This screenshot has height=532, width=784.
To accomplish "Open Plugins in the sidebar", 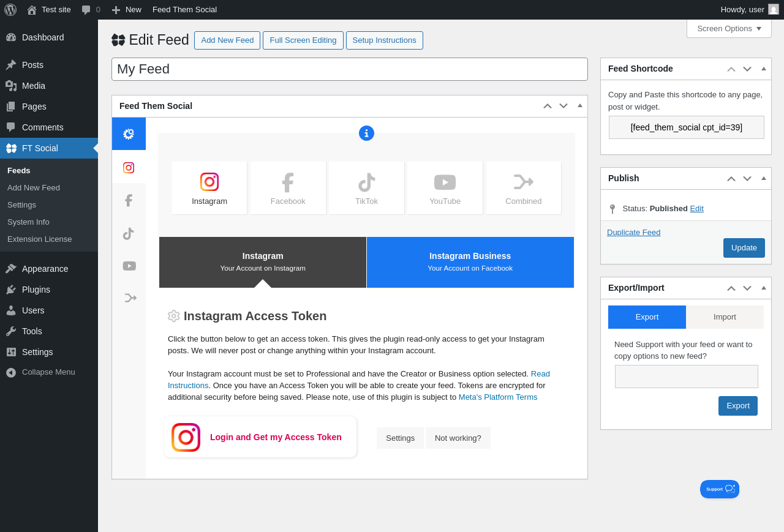I will [49, 290].
